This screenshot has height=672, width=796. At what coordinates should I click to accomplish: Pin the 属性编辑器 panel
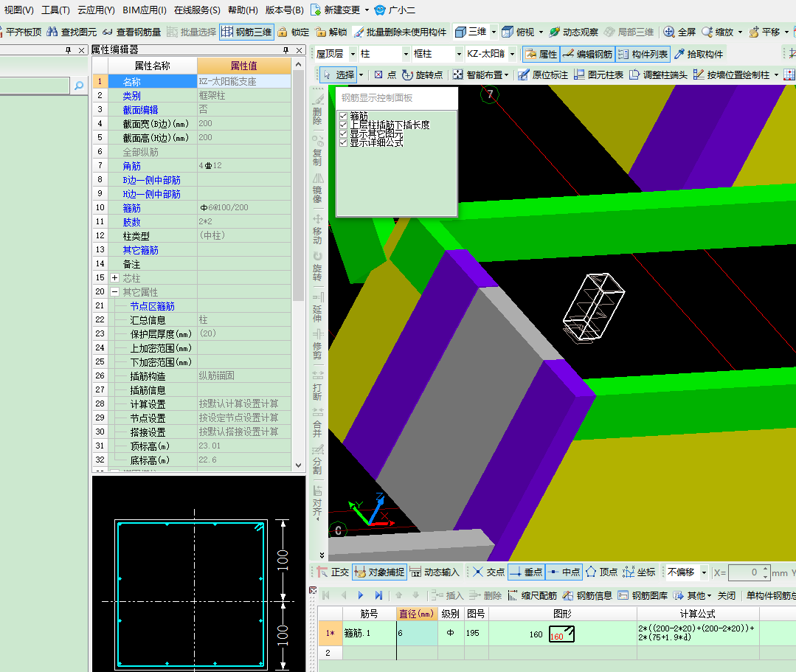tap(285, 50)
